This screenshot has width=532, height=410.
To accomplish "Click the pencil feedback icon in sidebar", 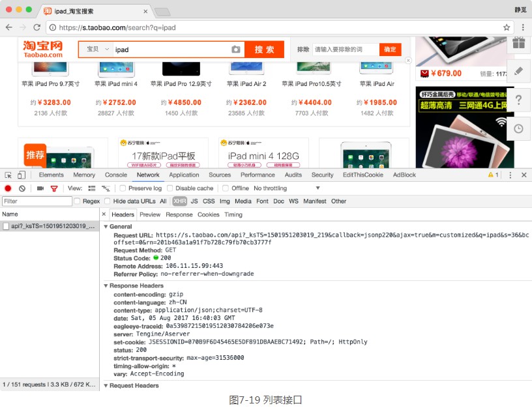I will [518, 71].
